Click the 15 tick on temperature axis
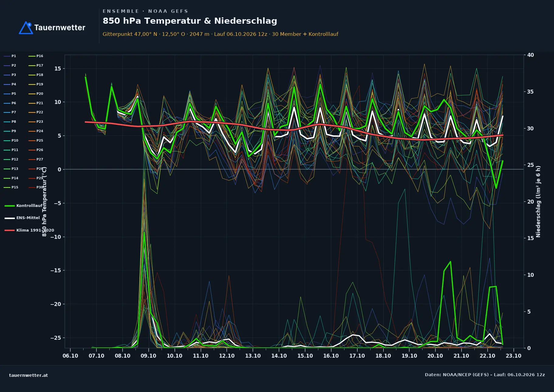 click(x=58, y=69)
